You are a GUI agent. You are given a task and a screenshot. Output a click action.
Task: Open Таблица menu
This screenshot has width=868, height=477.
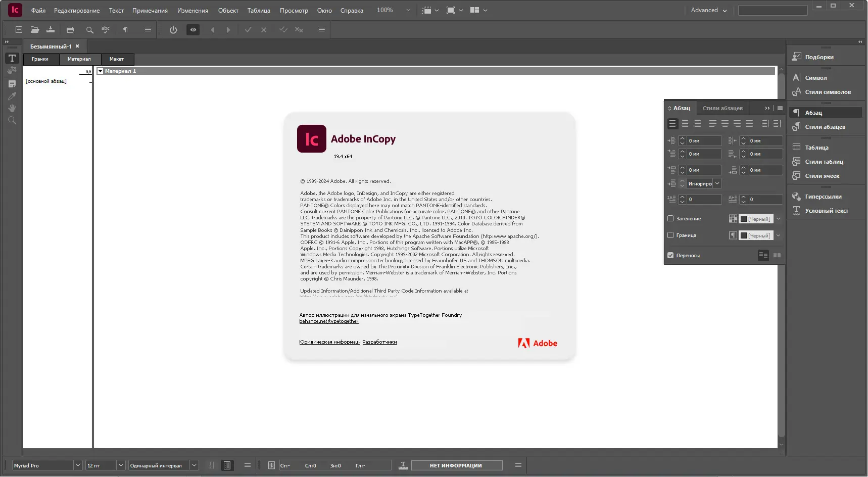coord(259,11)
